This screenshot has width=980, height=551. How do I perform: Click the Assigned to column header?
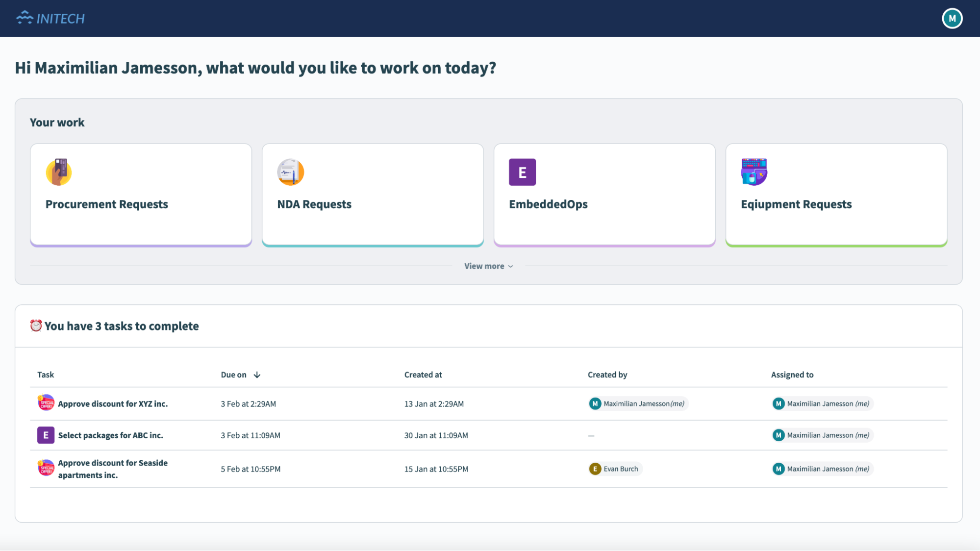(792, 375)
